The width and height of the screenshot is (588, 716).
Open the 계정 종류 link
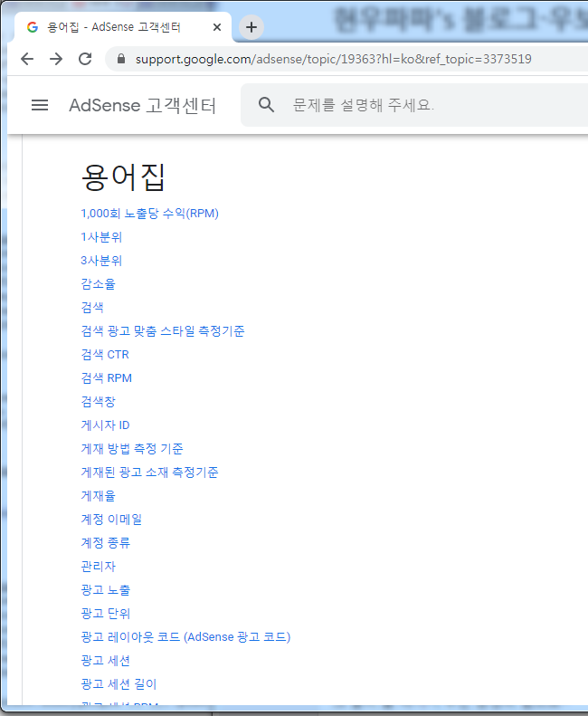pyautogui.click(x=106, y=542)
